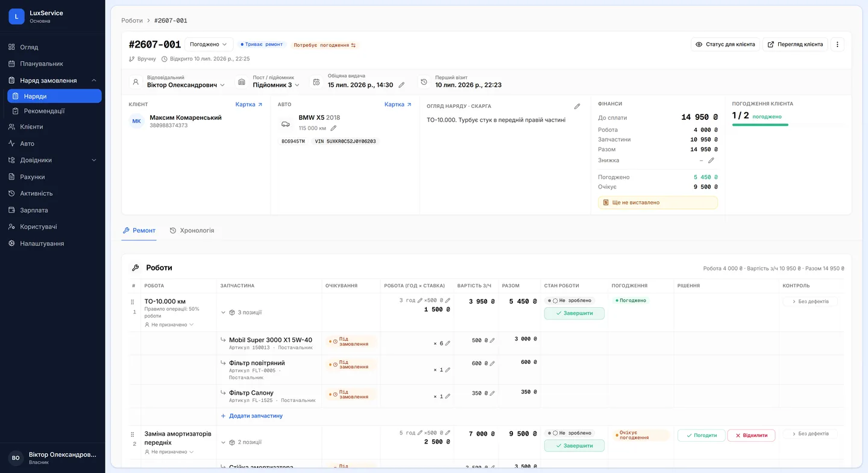Edit hours pencil in ТО-10.000 км row
Screen dimensions: 868x473
420,300
